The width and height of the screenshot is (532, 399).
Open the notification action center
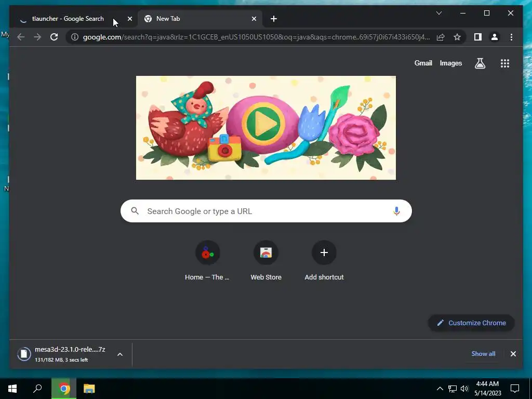click(x=515, y=389)
